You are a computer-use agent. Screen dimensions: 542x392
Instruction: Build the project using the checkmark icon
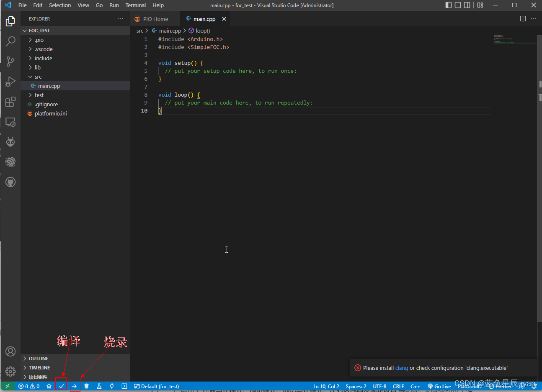point(61,386)
